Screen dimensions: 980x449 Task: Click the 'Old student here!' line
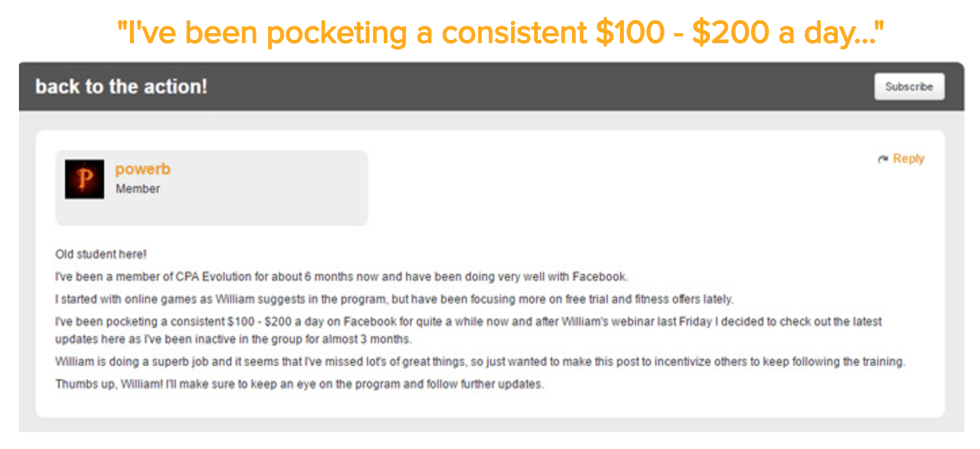pyautogui.click(x=101, y=254)
